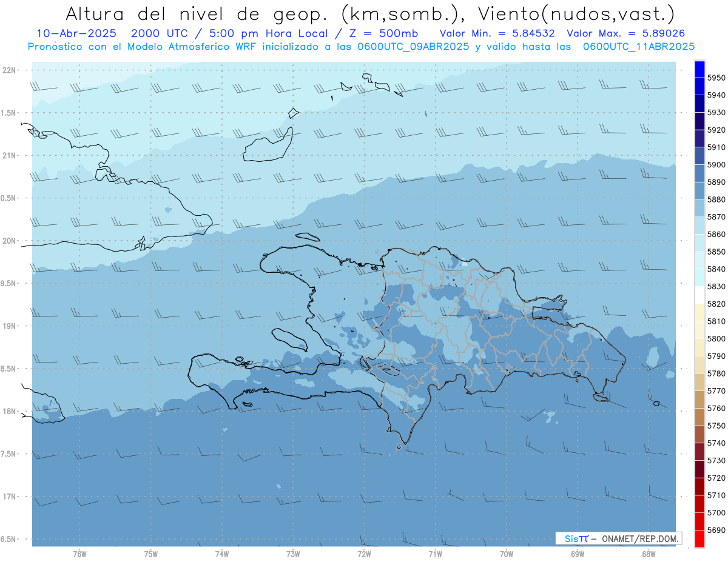The height and width of the screenshot is (562, 728).
Task: Click the '7.5N' latitude tick label
Action: pos(8,454)
